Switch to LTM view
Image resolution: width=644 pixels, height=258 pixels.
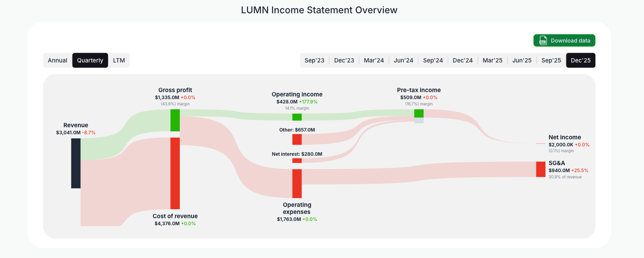[x=119, y=60]
